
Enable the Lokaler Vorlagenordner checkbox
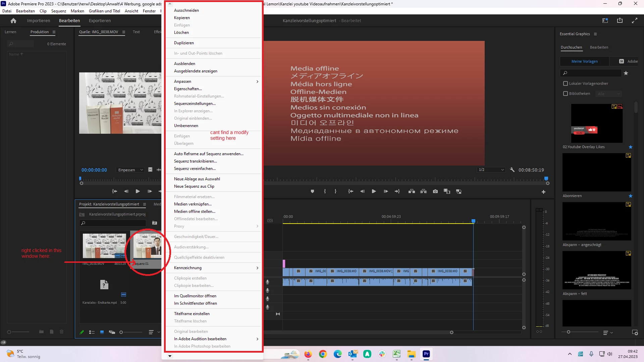pos(566,83)
